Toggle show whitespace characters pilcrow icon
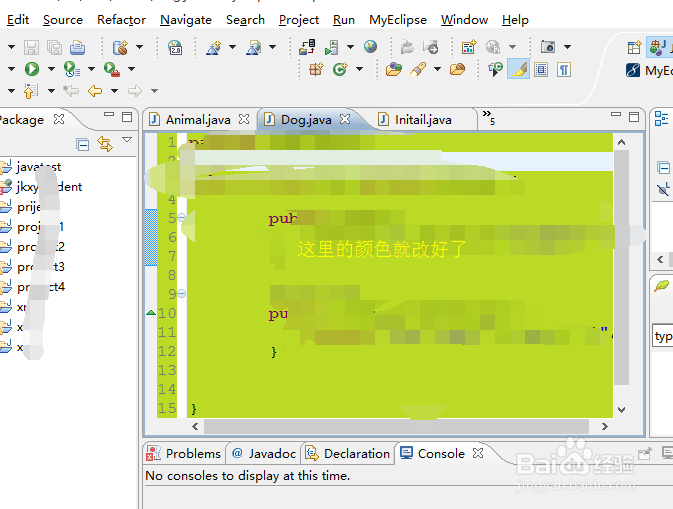This screenshot has height=509, width=673. click(564, 70)
